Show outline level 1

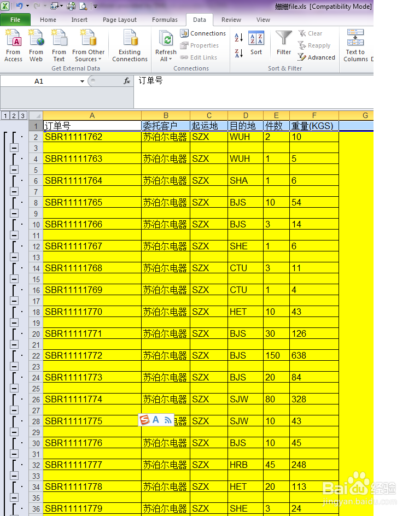(5, 115)
